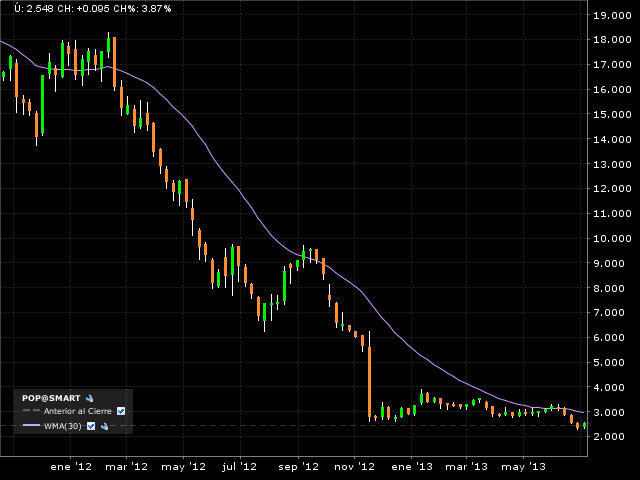Click the 15.000 price axis label
640x480 pixels.
click(612, 114)
